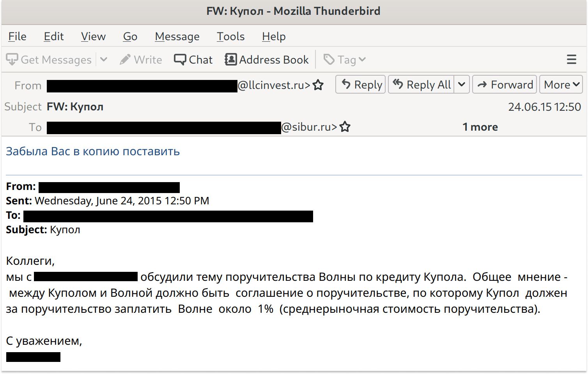Forward this message

pos(505,85)
